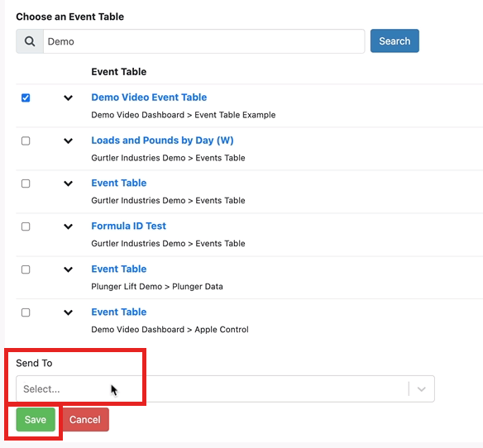Image resolution: width=483 pixels, height=448 pixels.
Task: Focus the search field containing Demo
Action: click(x=204, y=41)
